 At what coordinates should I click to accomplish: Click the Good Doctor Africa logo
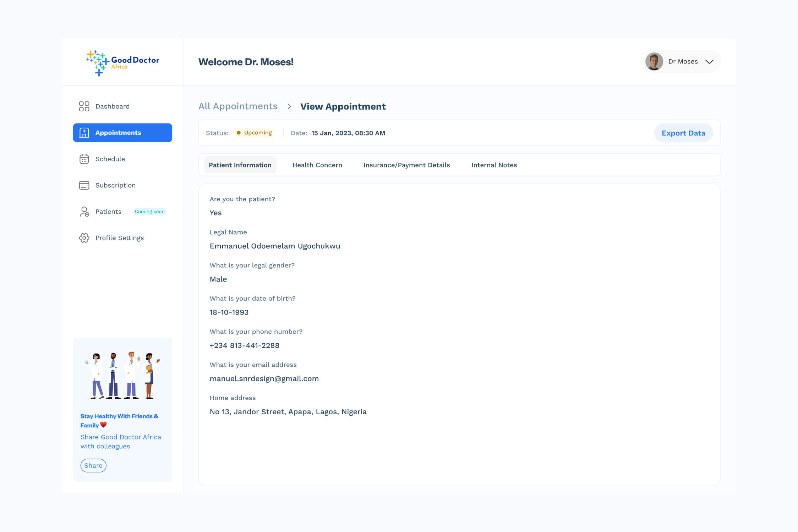[x=122, y=63]
